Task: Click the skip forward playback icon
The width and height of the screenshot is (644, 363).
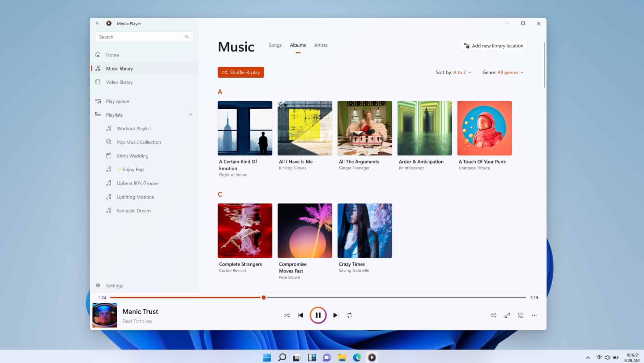Action: coord(336,315)
